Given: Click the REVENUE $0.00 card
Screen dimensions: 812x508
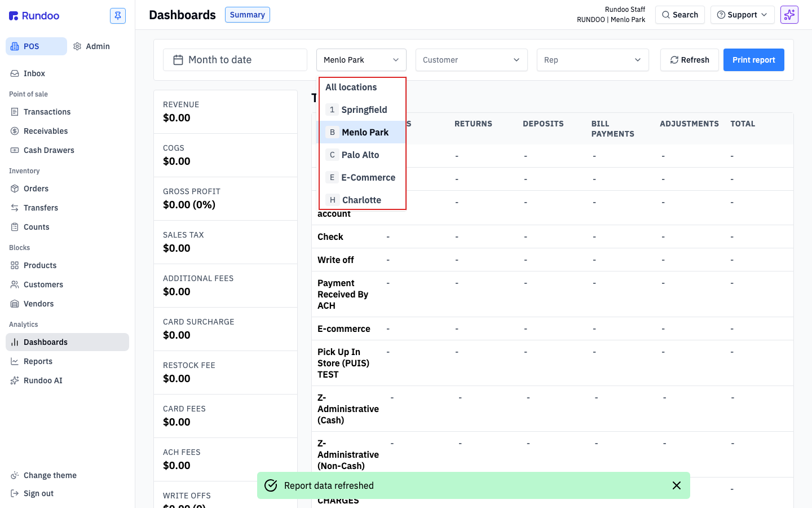Looking at the screenshot, I should tap(226, 112).
